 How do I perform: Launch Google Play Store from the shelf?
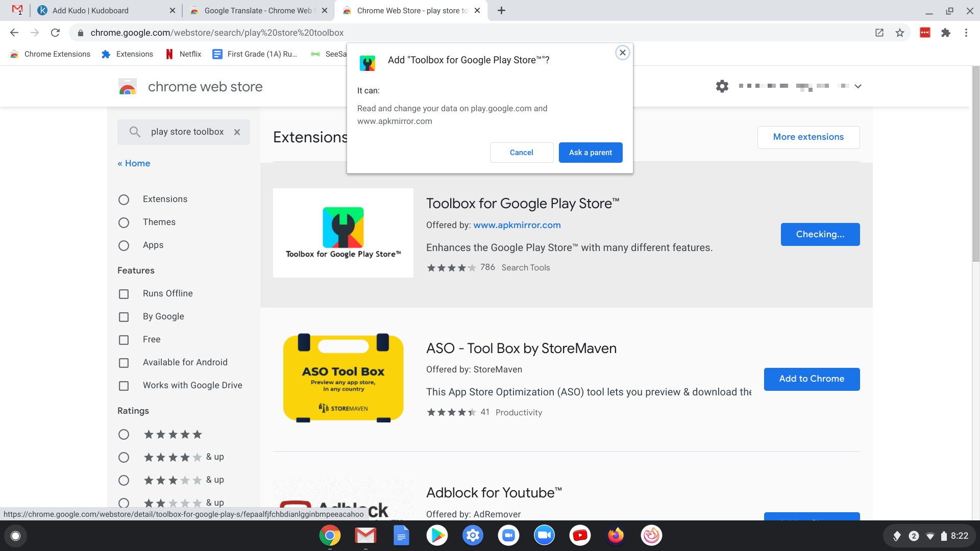pyautogui.click(x=437, y=535)
